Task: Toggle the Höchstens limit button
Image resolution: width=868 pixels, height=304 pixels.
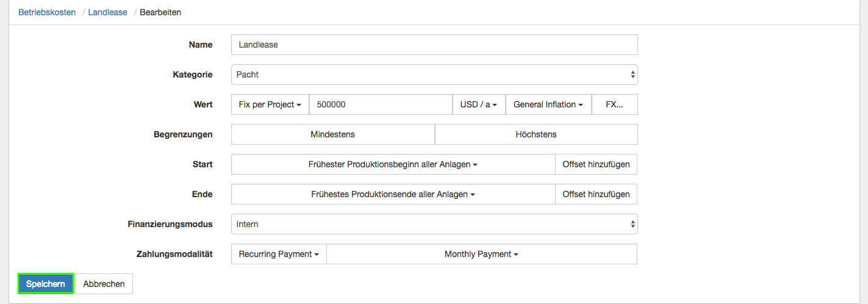Action: click(536, 134)
